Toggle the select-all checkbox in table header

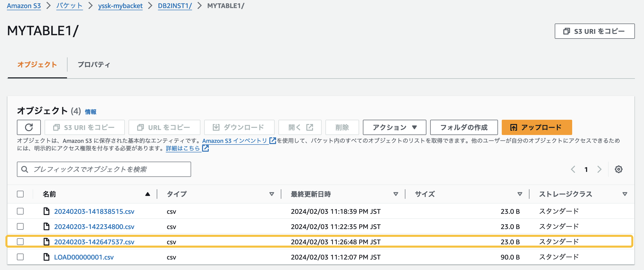click(20, 194)
